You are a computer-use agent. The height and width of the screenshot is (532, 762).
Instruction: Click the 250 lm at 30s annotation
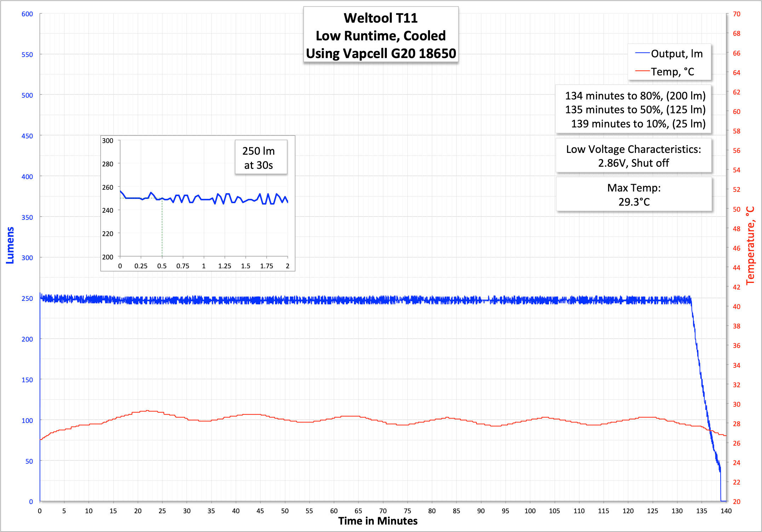[x=258, y=158]
